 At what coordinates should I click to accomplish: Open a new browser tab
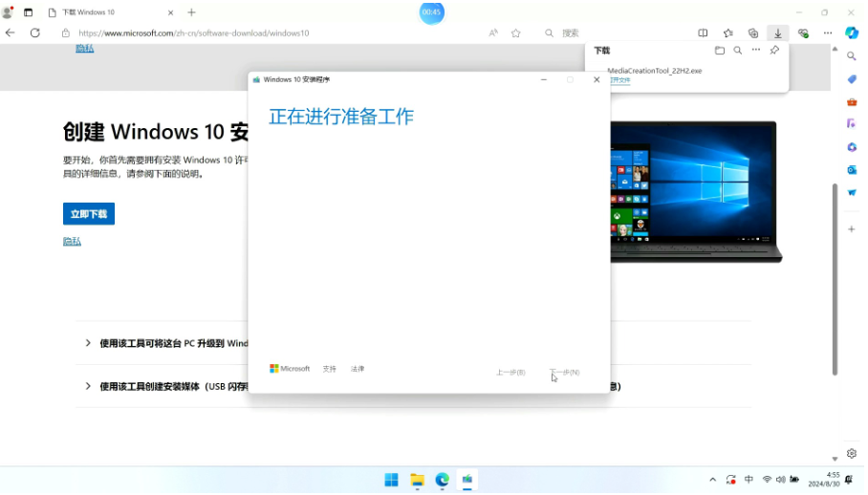click(x=191, y=12)
